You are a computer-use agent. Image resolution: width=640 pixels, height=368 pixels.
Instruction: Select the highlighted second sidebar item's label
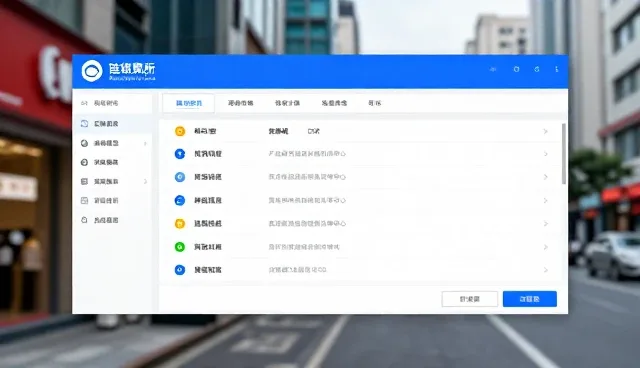pyautogui.click(x=106, y=124)
